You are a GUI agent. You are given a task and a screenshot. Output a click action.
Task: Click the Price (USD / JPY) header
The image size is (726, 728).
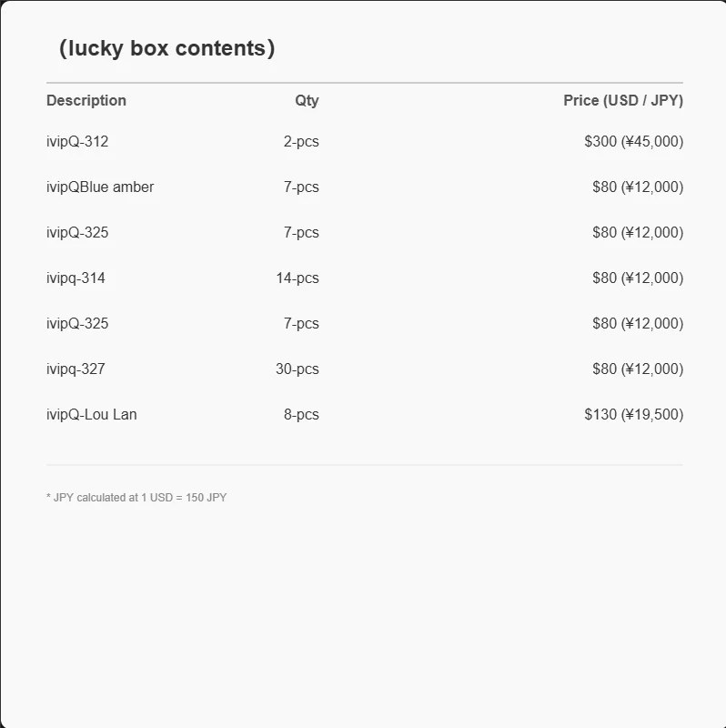coord(622,100)
